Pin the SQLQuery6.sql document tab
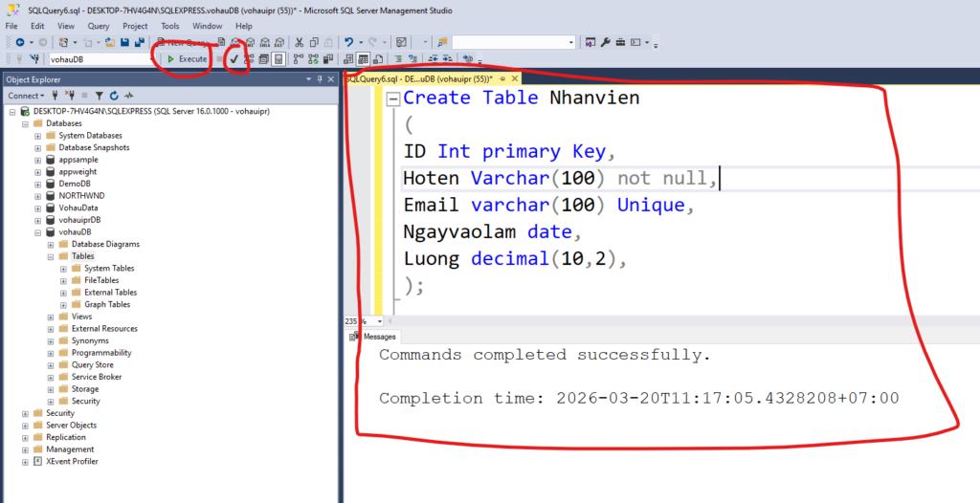This screenshot has width=980, height=503. [x=500, y=79]
